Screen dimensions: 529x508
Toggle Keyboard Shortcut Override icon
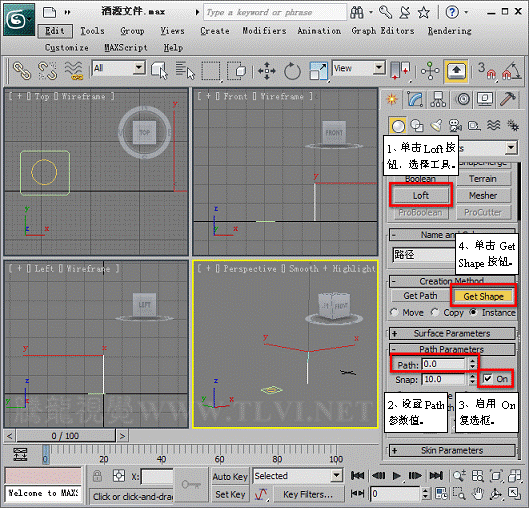coord(456,70)
